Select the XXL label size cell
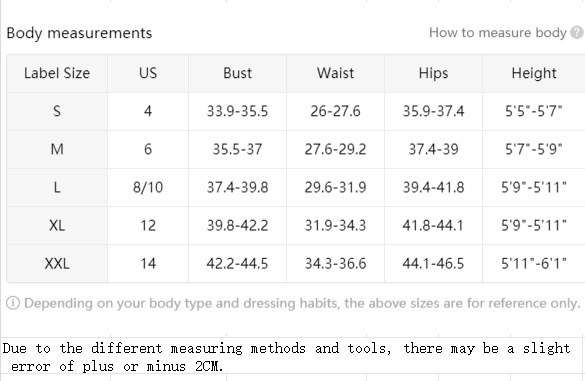 [57, 263]
